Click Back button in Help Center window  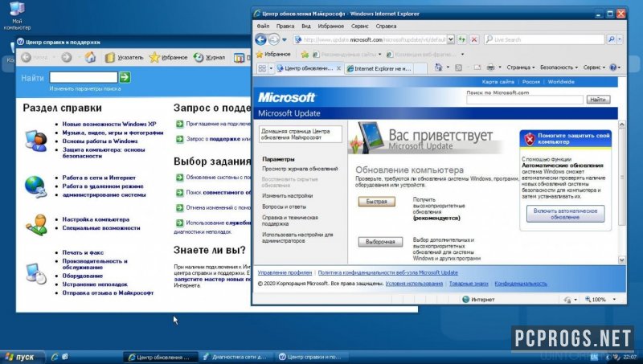[35, 57]
